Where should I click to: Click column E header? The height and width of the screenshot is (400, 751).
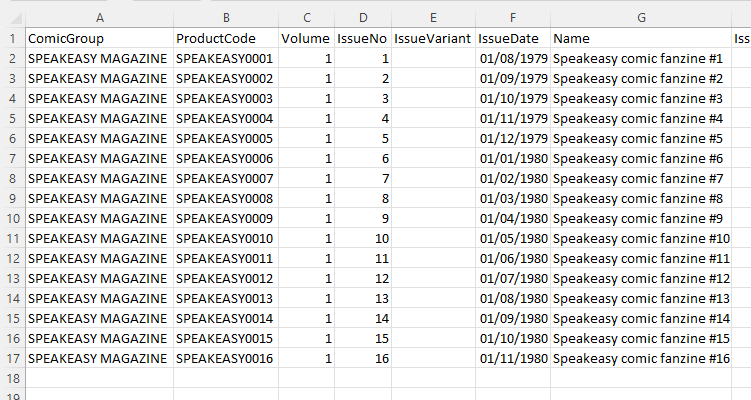(432, 18)
